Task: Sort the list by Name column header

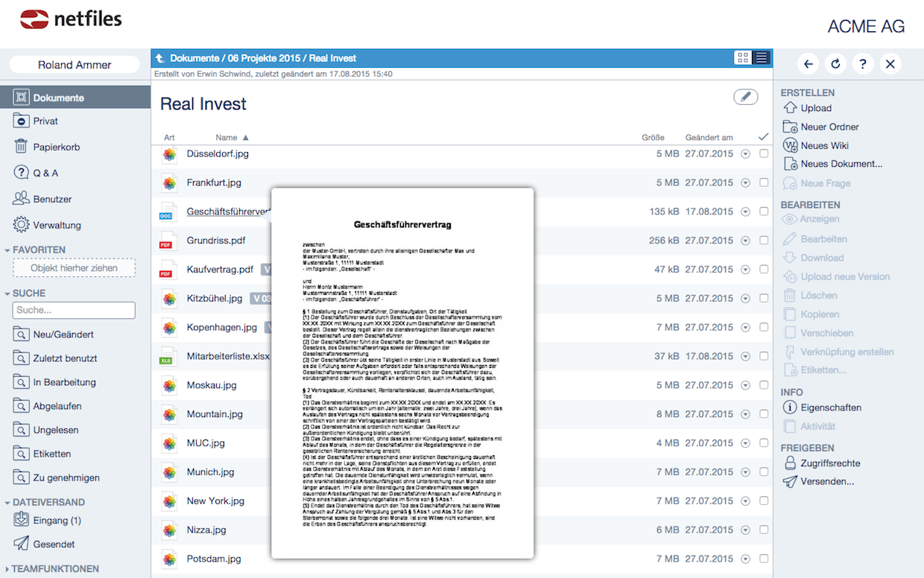Action: (227, 137)
